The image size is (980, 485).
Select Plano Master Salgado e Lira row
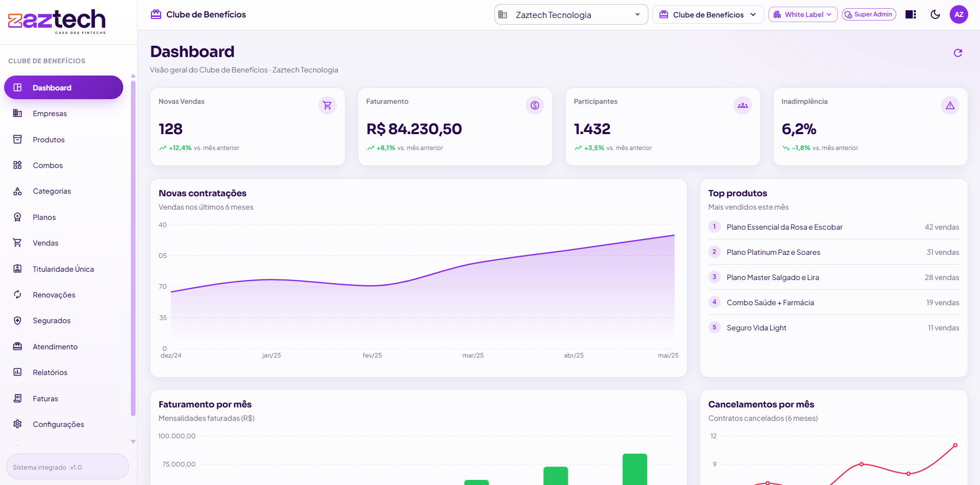pyautogui.click(x=834, y=277)
